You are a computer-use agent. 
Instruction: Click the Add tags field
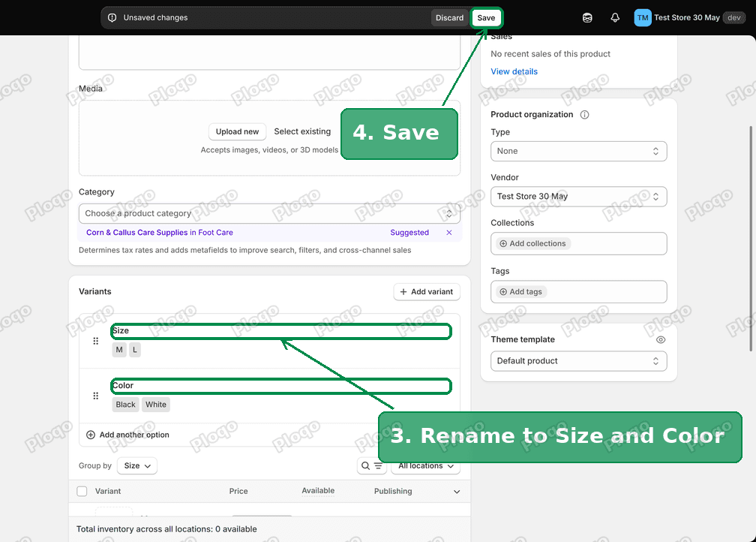pyautogui.click(x=578, y=292)
